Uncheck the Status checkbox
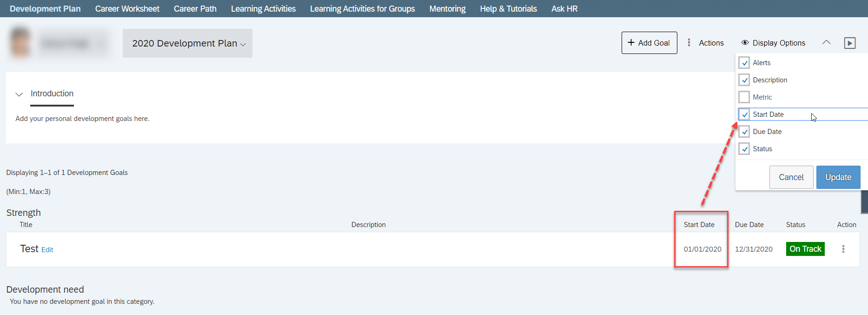 click(744, 149)
